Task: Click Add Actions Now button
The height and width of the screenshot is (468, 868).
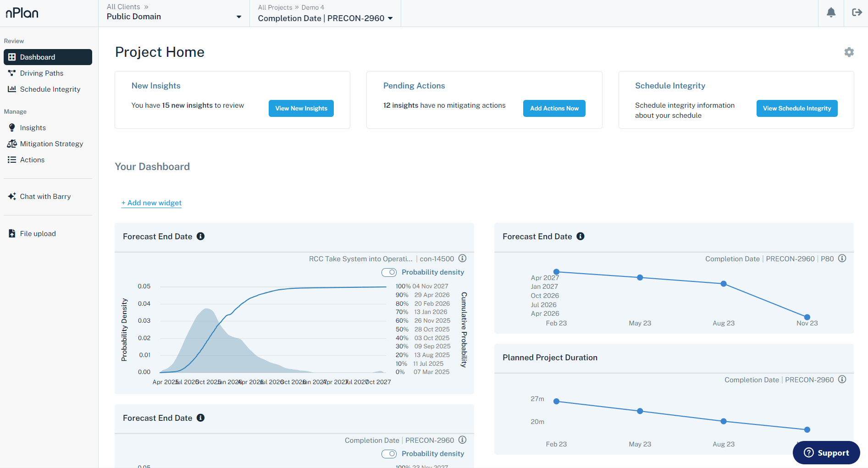Action: (554, 109)
